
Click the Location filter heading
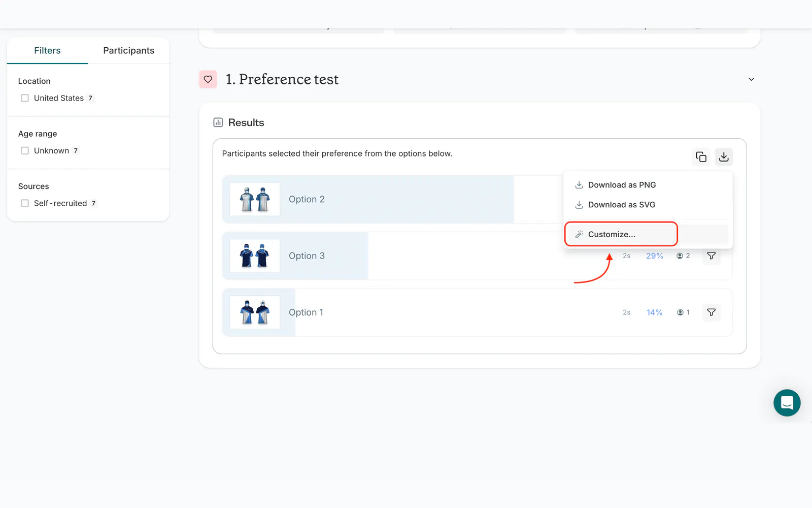(x=35, y=81)
